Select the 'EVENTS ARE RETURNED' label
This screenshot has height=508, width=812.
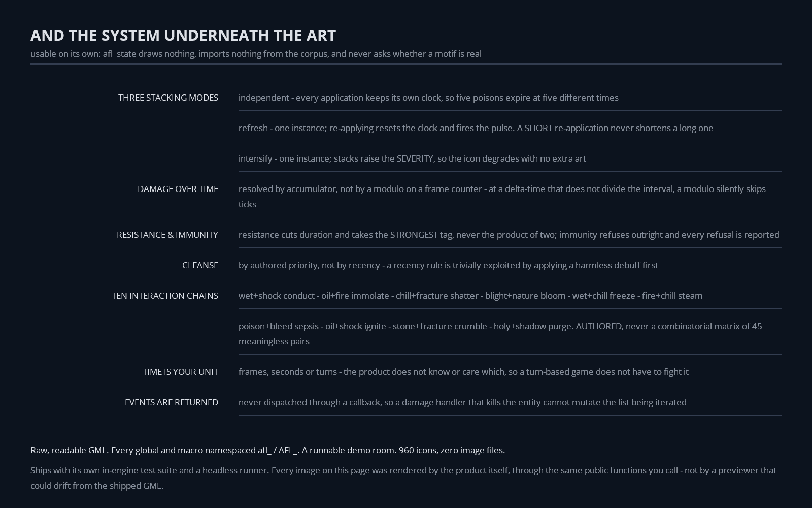coord(172,402)
